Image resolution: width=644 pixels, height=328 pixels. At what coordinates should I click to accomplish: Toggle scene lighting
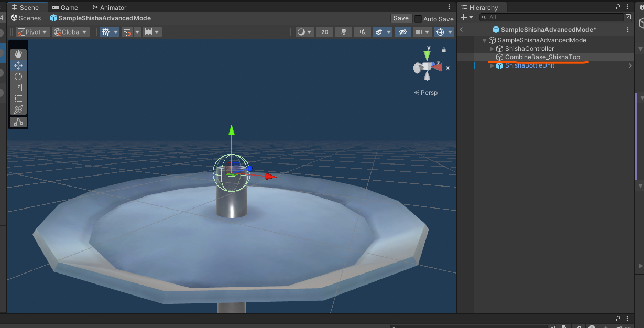pyautogui.click(x=343, y=32)
